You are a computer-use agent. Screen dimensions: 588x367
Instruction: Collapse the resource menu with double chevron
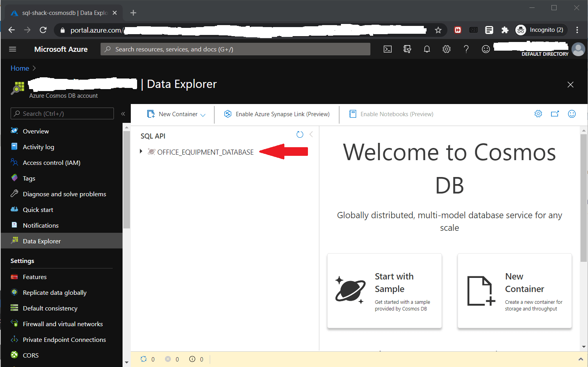point(123,113)
